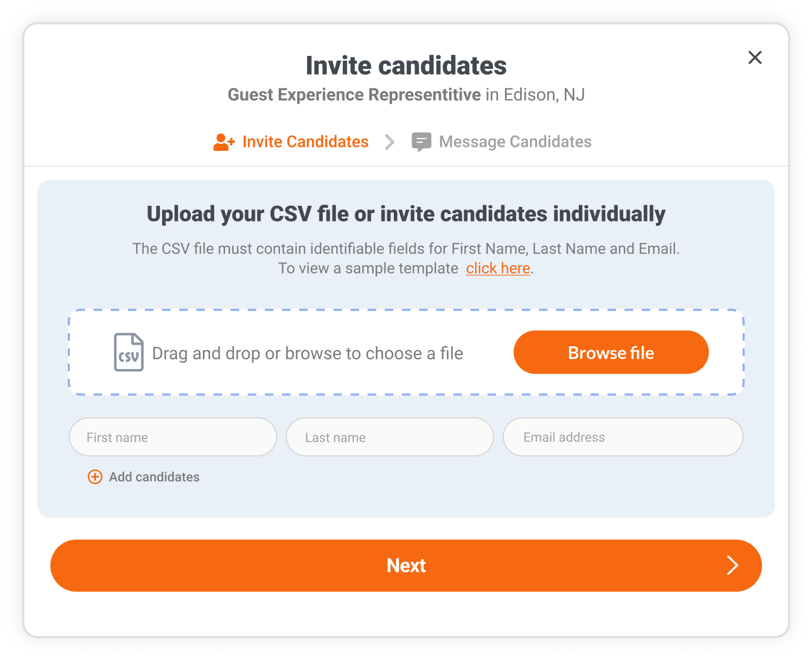The height and width of the screenshot is (660, 812).
Task: Click the person-plus Invite Candidates icon
Action: coord(223,142)
